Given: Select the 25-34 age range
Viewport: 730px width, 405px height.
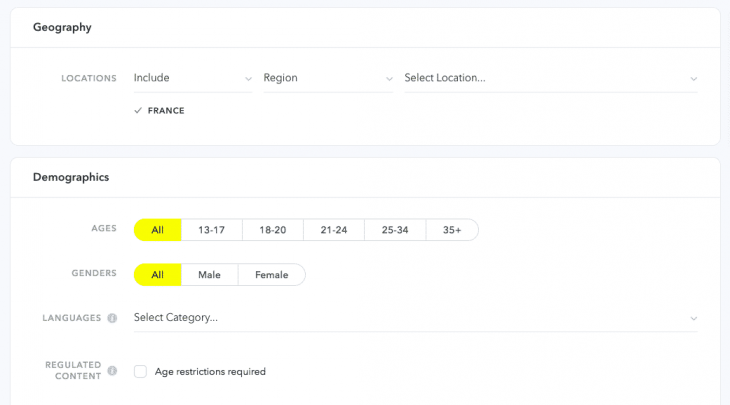Looking at the screenshot, I should pyautogui.click(x=394, y=230).
